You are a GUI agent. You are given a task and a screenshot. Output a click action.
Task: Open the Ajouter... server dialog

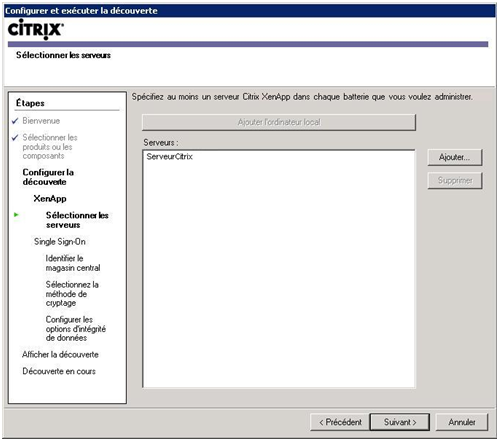coord(455,157)
